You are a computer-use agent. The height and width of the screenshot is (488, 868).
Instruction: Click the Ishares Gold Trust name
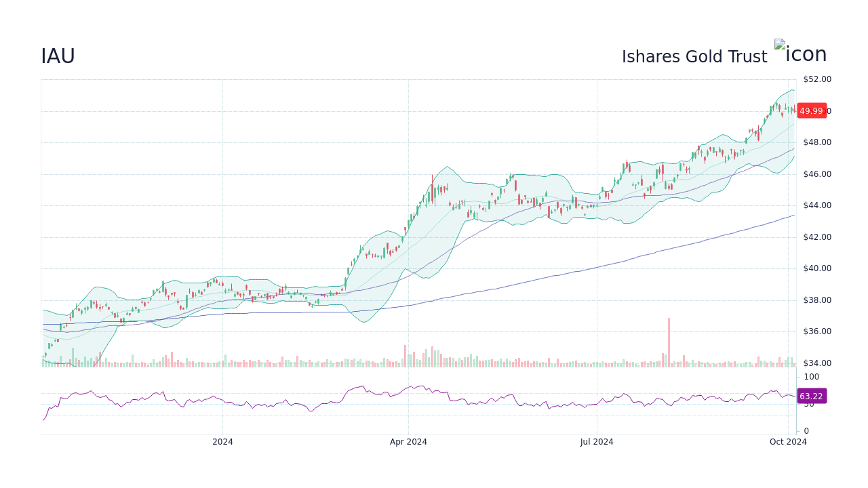[694, 57]
